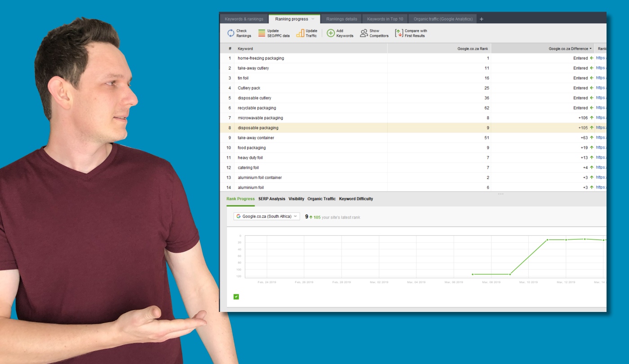Click green arrow in disposable packaging row

point(592,128)
